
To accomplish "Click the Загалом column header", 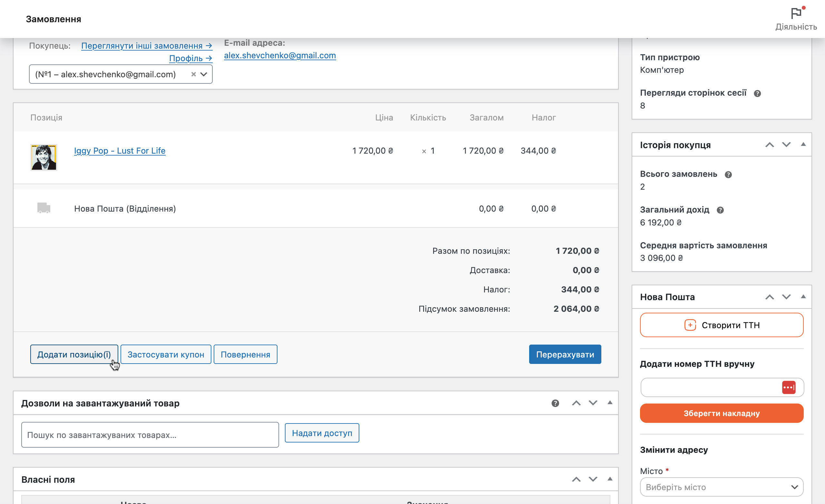I will coord(487,118).
